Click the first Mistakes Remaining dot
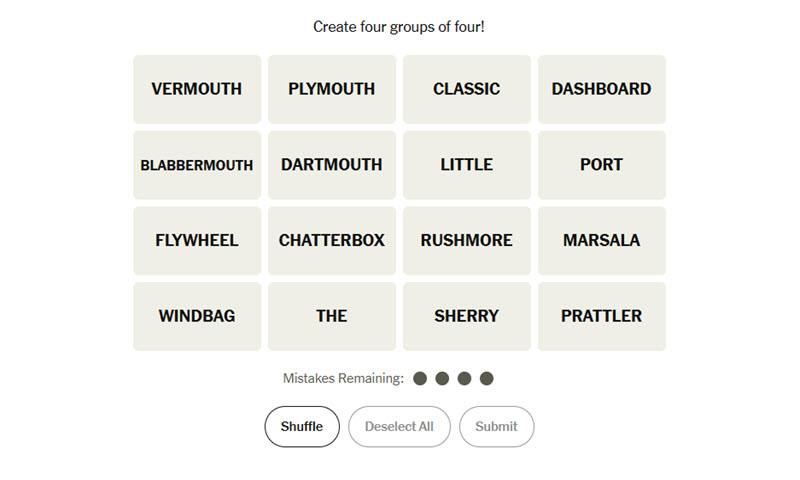Image resolution: width=800 pixels, height=480 pixels. coord(420,378)
